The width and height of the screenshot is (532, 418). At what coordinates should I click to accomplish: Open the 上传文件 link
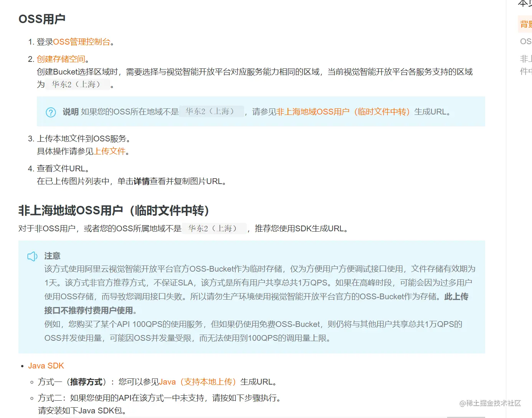(x=111, y=151)
